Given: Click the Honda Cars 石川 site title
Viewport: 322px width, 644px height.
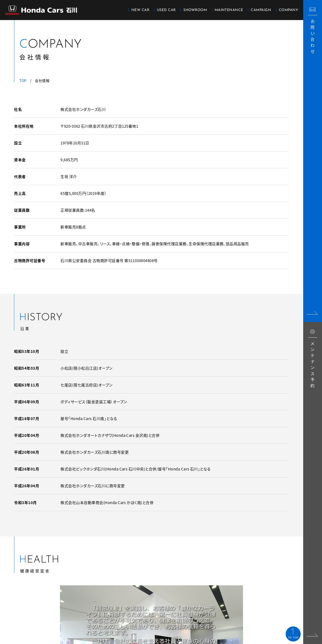Looking at the screenshot, I should [x=49, y=10].
